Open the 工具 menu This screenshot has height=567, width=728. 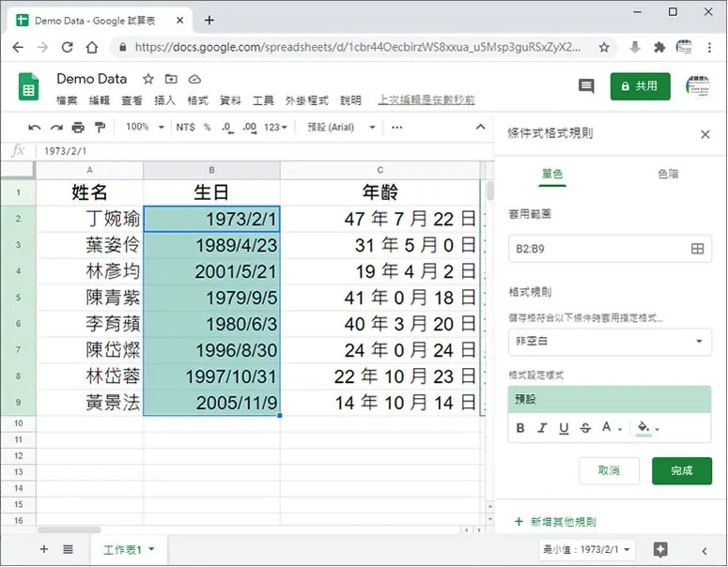(263, 100)
